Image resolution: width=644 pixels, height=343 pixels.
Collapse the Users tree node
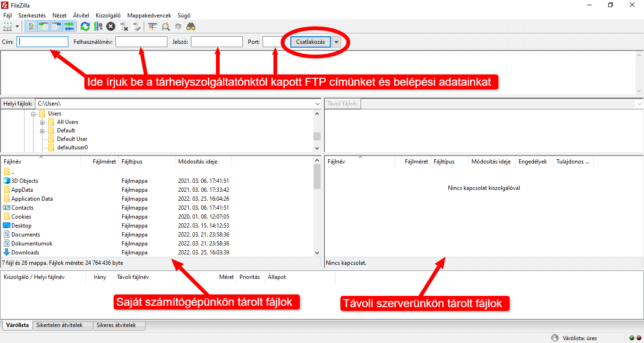[33, 114]
